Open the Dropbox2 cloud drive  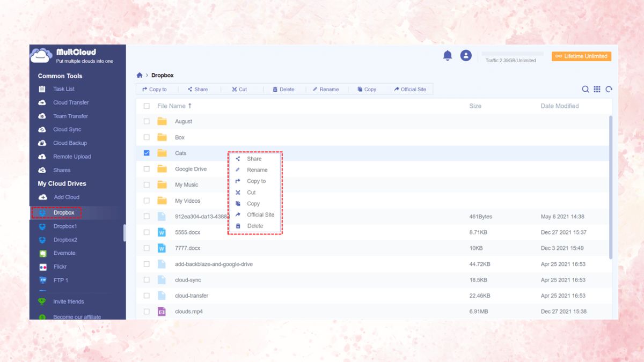tap(65, 240)
